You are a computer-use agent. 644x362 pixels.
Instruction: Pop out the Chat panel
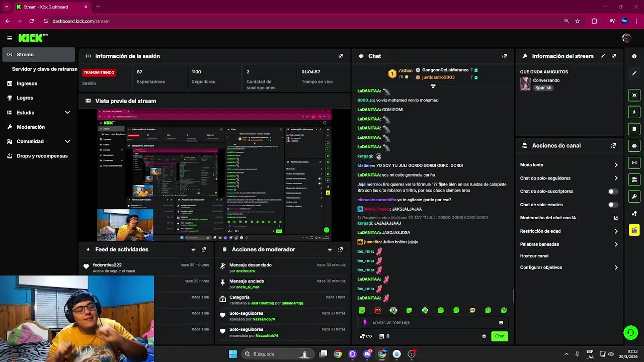pos(505,56)
